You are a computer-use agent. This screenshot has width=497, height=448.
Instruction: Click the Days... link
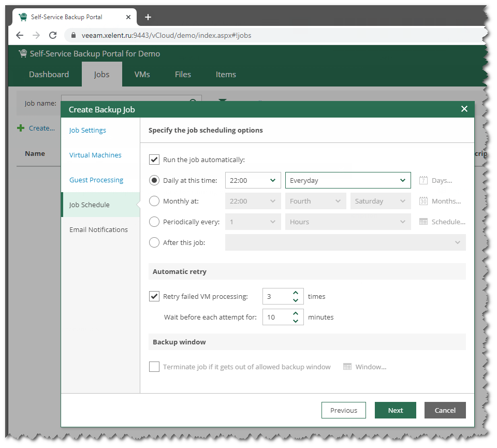442,180
